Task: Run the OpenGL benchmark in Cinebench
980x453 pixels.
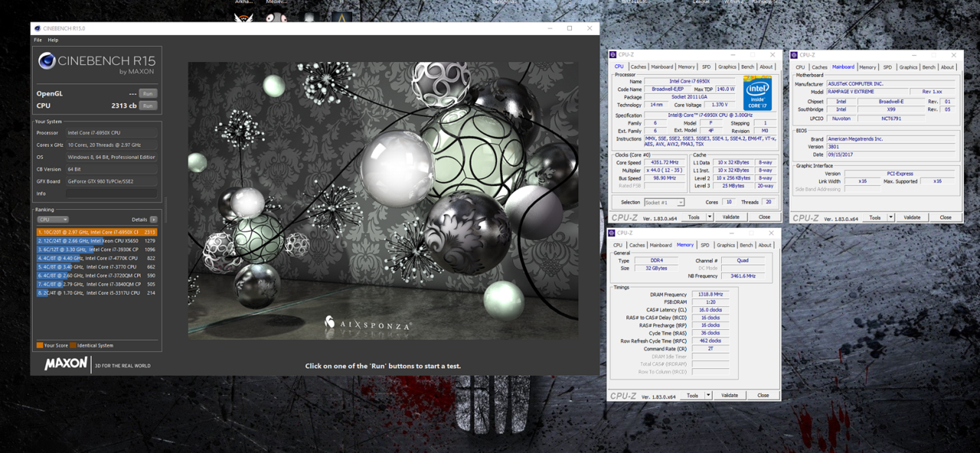Action: coord(148,93)
